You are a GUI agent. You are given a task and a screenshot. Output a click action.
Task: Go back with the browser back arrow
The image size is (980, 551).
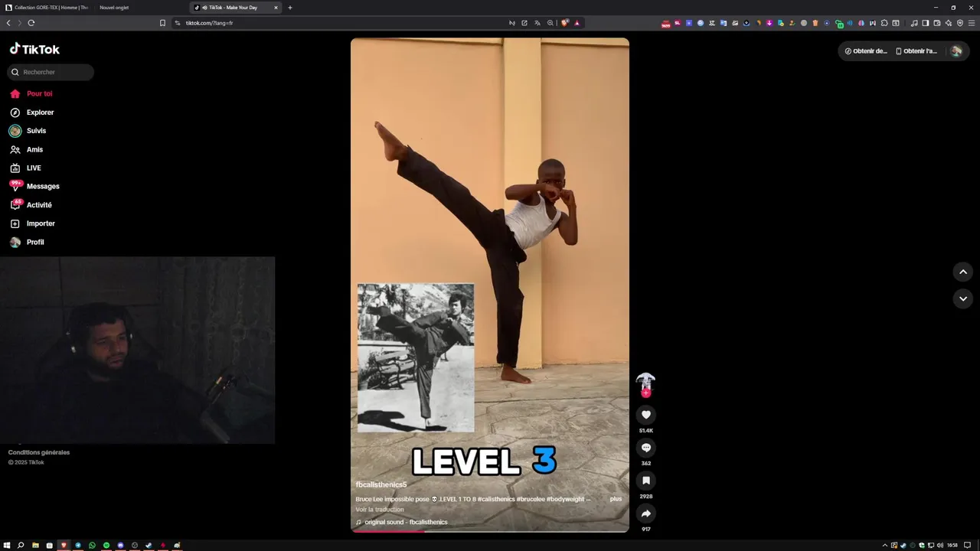tap(8, 23)
